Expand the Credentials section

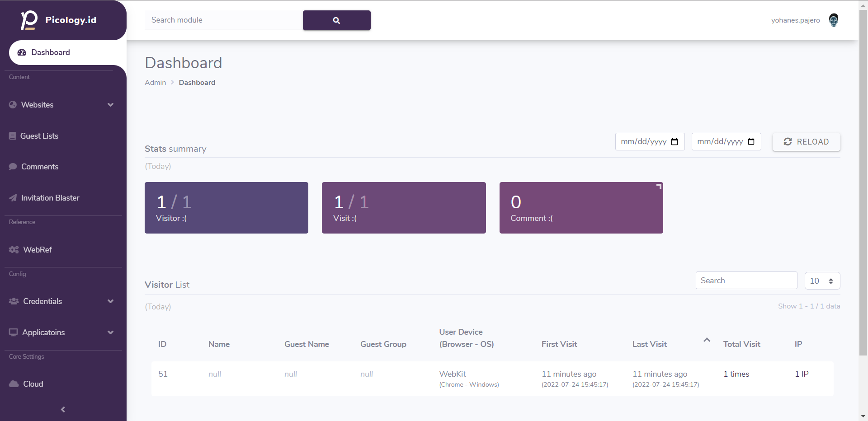click(x=111, y=301)
